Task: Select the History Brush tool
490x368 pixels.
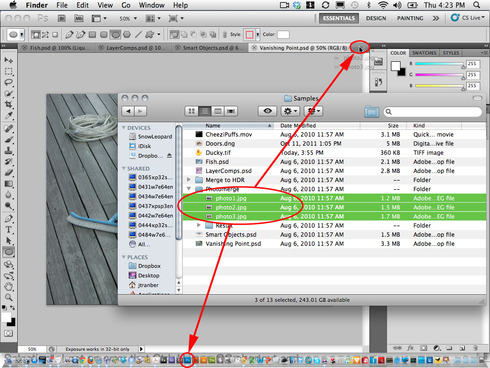Action: (x=9, y=162)
